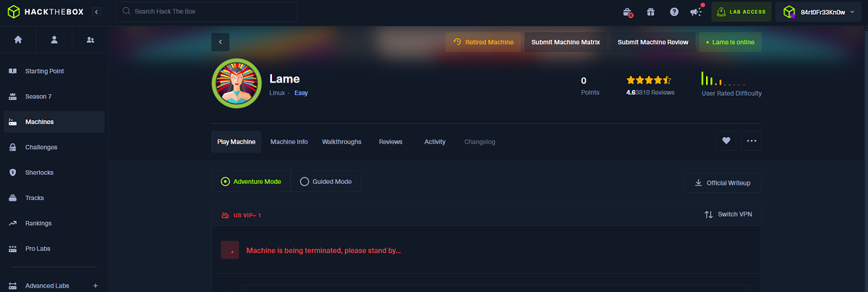Click the Challenges icon in sidebar
Screen dimensions: 868x292
(x=12, y=147)
